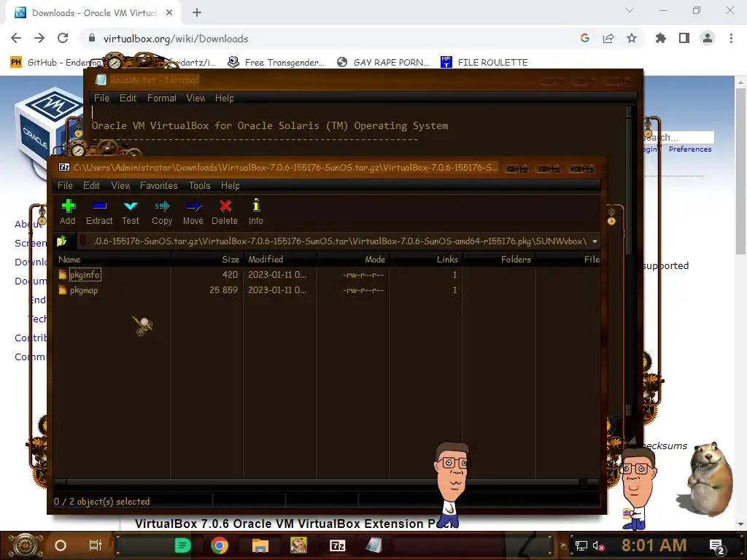Select the pkgmap entry
Image resolution: width=747 pixels, height=560 pixels.
(x=84, y=290)
